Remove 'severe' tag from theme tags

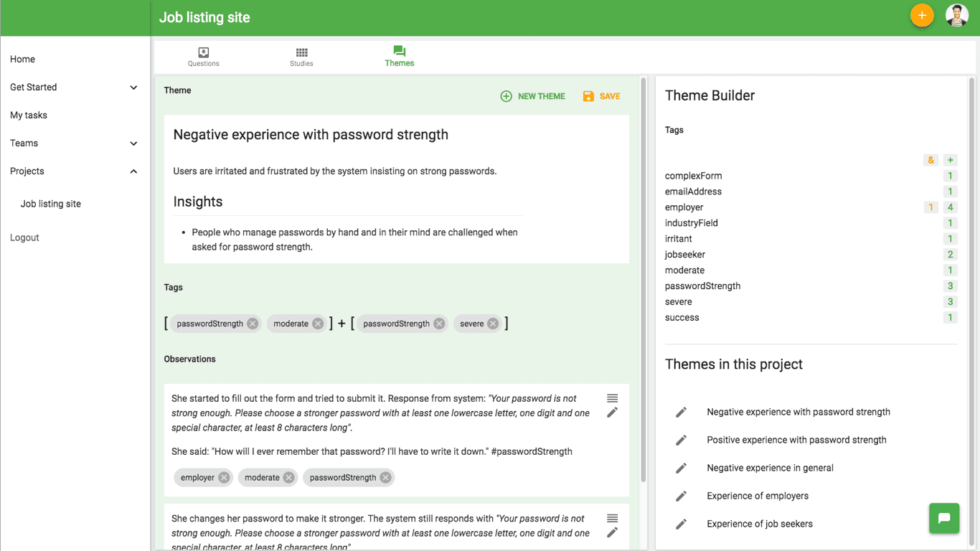tap(493, 324)
